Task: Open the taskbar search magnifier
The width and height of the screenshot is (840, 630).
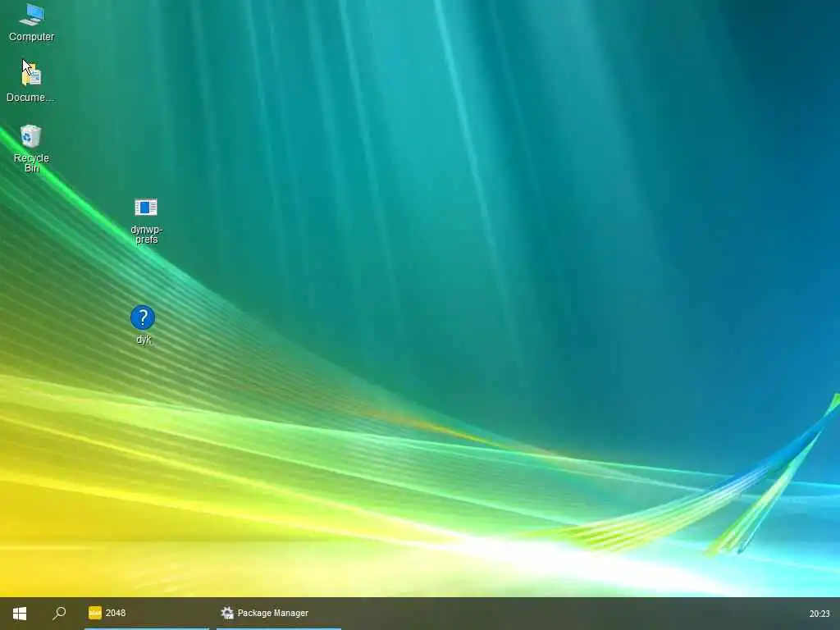Action: coord(59,614)
